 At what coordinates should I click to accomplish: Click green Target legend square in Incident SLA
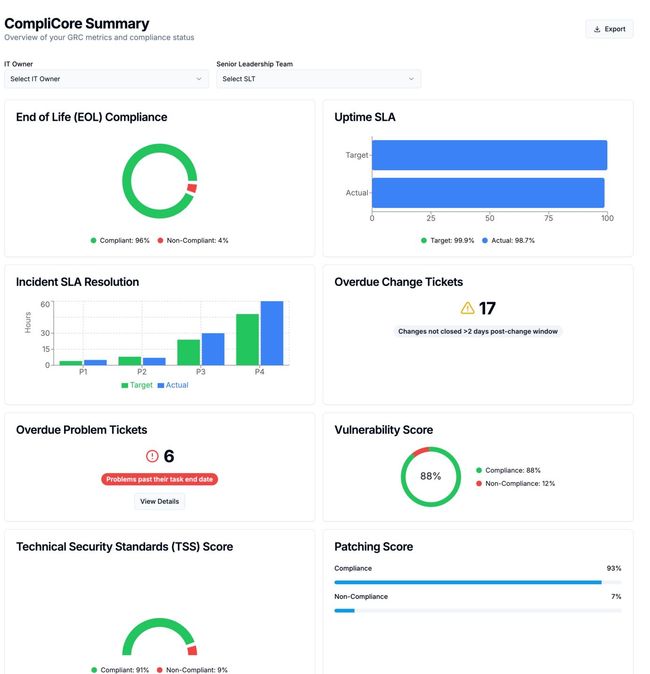(125, 385)
